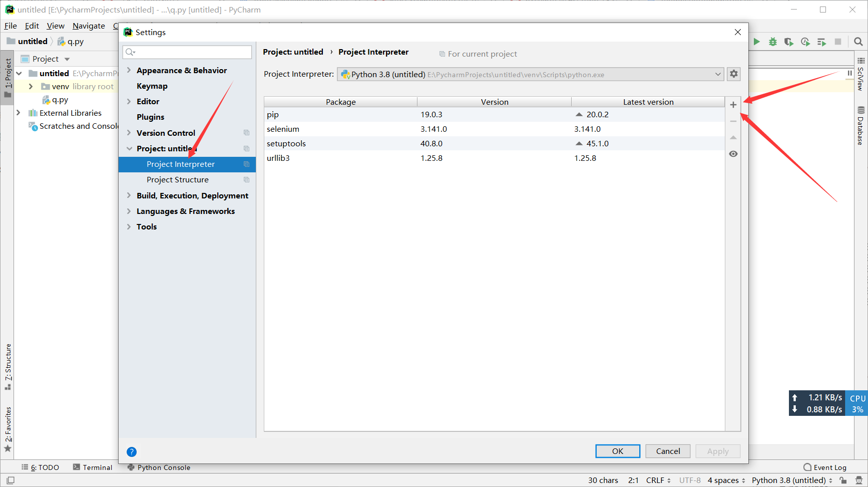Click the q.py file in project tree

[56, 100]
